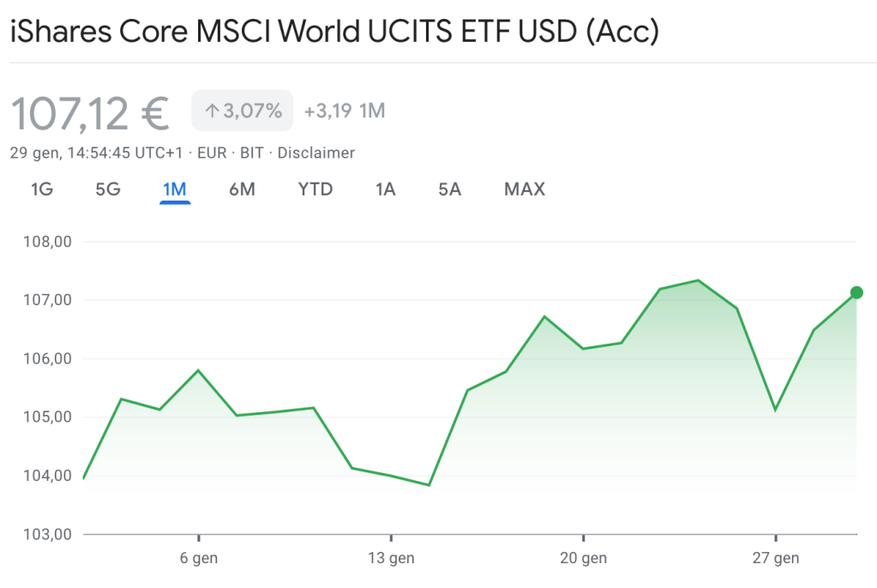Click the 107,12 € price value
This screenshot has height=588, width=877.
[x=90, y=112]
